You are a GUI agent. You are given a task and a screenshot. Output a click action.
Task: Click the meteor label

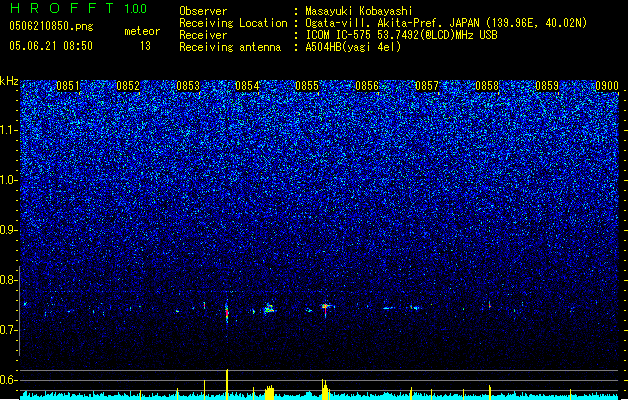click(x=142, y=31)
